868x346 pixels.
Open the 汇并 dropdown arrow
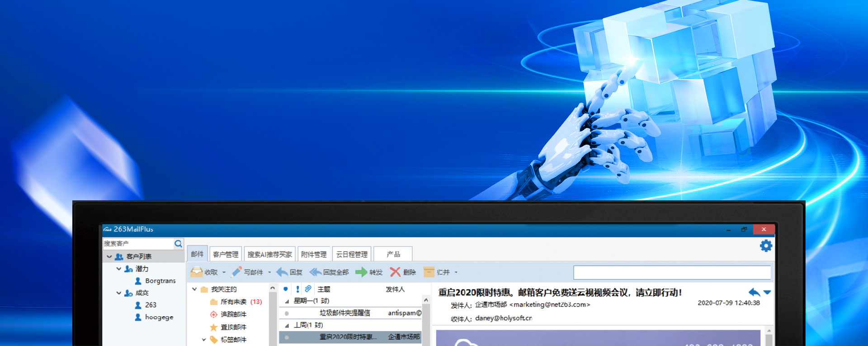point(456,272)
